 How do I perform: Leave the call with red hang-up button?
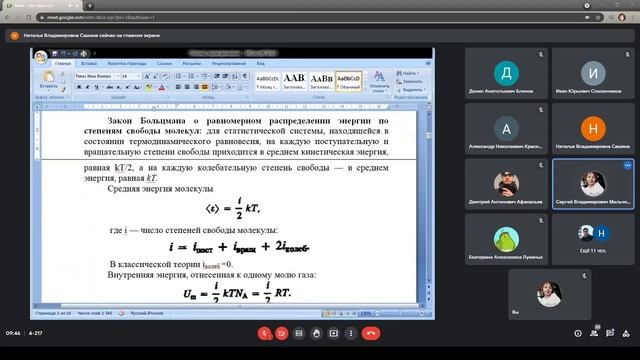pyautogui.click(x=371, y=333)
